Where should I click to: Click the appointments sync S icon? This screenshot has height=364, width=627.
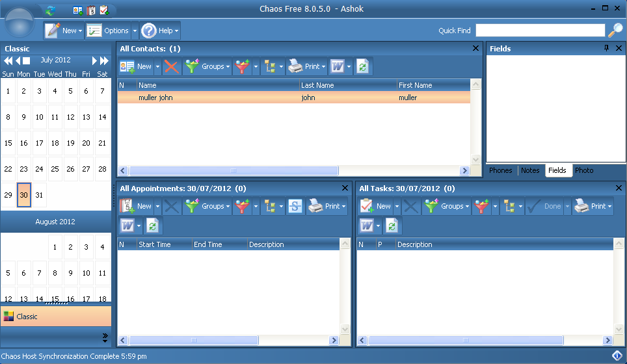[295, 206]
